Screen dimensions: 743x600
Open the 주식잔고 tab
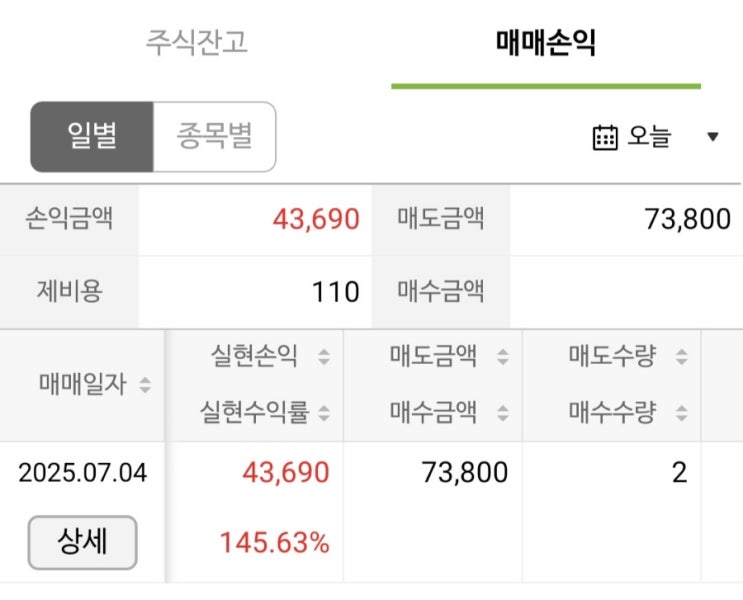coord(196,43)
